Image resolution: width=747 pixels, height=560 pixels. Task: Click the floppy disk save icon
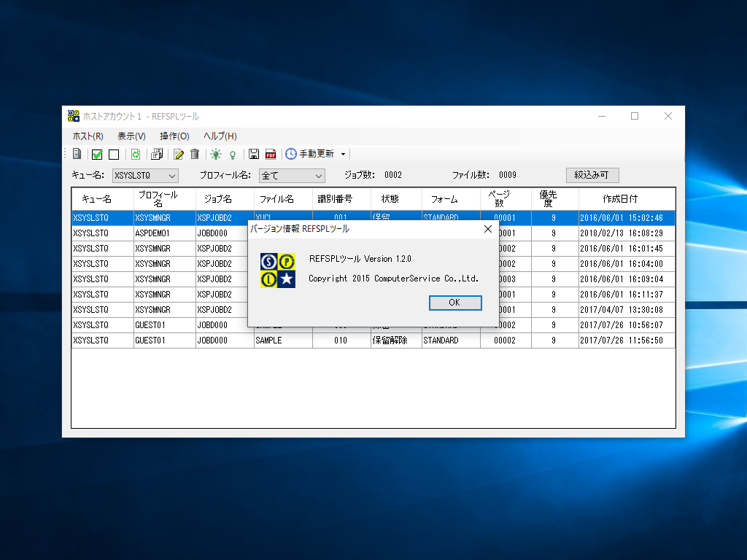click(x=254, y=155)
